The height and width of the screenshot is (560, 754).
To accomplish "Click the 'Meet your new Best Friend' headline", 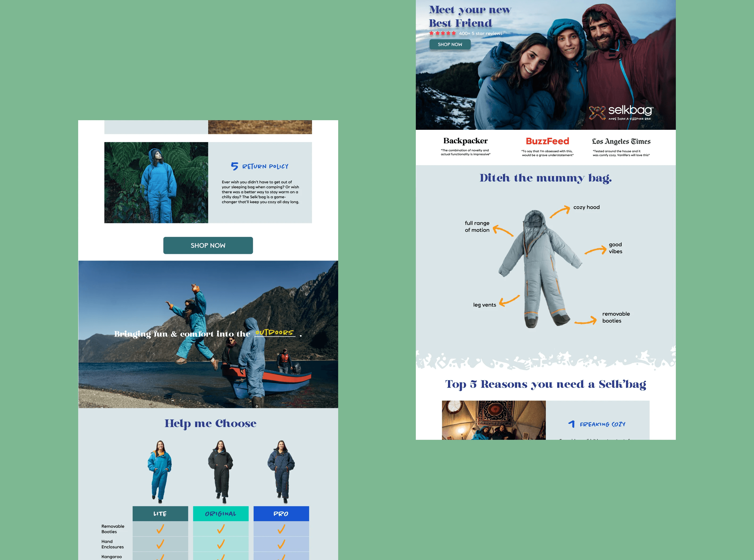I will pyautogui.click(x=470, y=16).
